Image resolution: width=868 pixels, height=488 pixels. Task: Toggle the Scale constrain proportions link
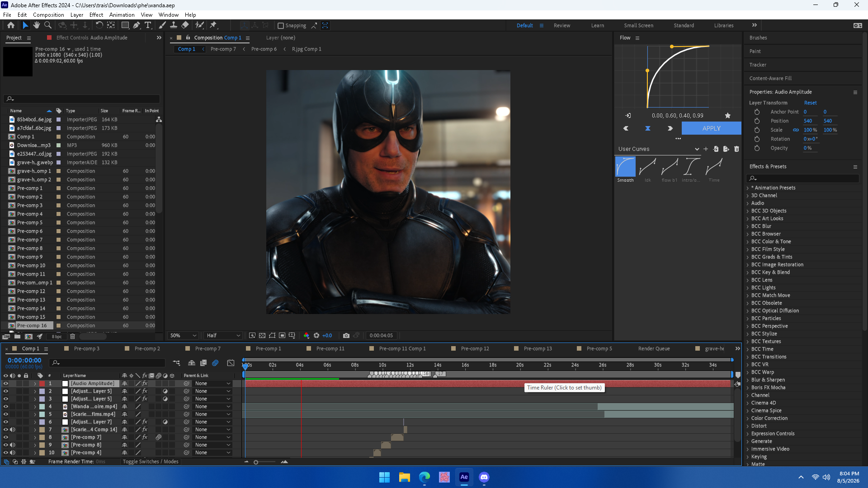796,130
